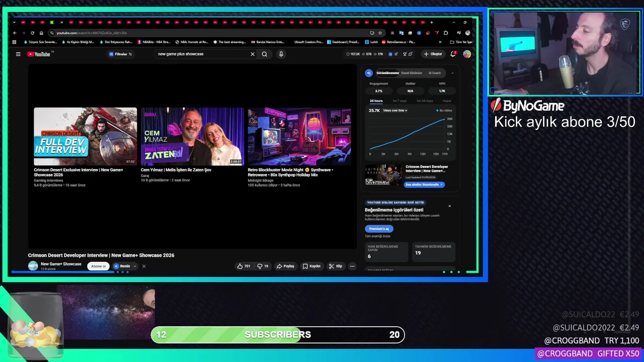This screenshot has width=644, height=362.
Task: Click the browser home icon
Action: point(41,33)
